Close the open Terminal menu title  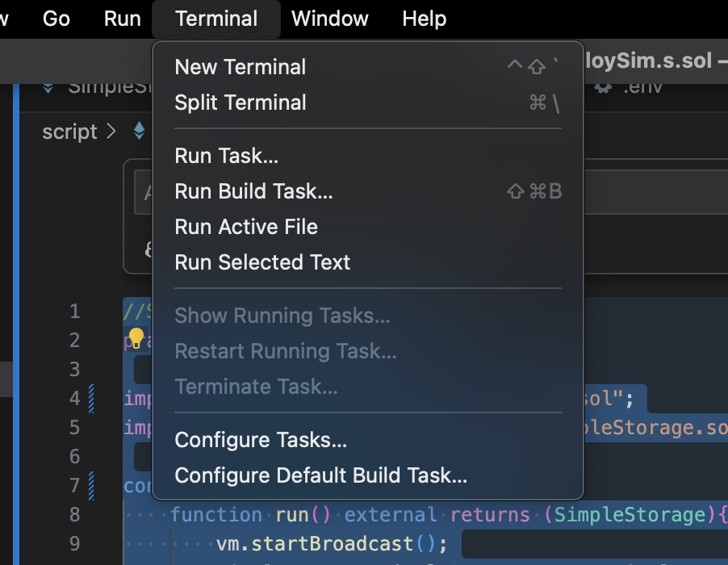pos(216,19)
